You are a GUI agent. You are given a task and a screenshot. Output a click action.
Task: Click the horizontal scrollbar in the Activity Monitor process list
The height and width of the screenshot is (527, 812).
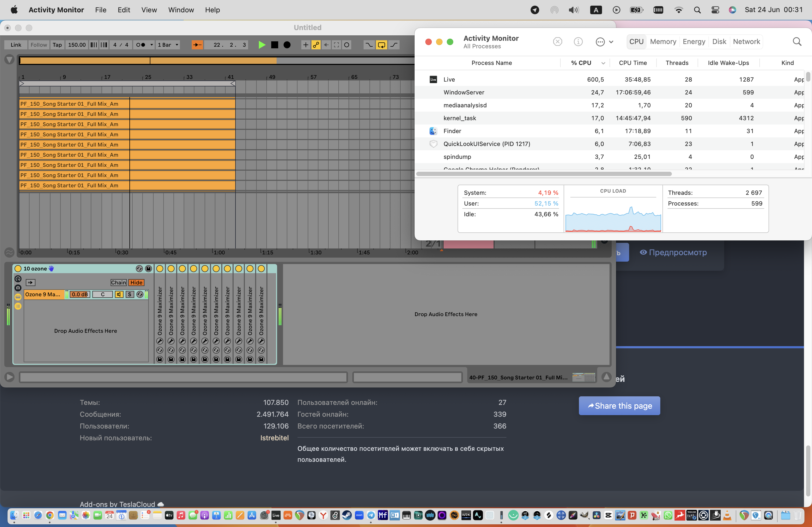(544, 174)
